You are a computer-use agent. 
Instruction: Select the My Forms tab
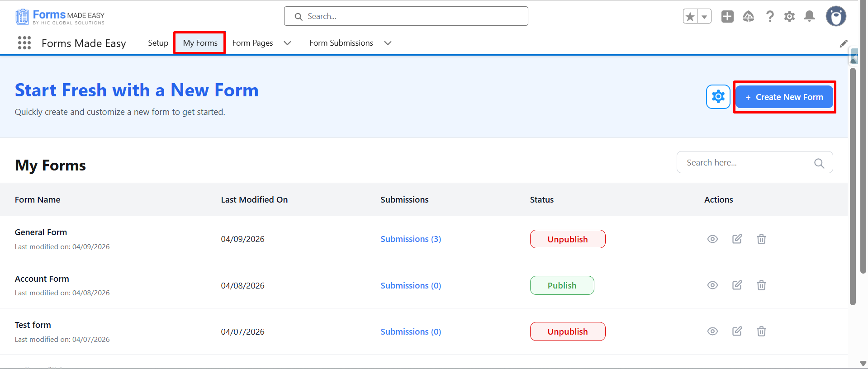(200, 43)
